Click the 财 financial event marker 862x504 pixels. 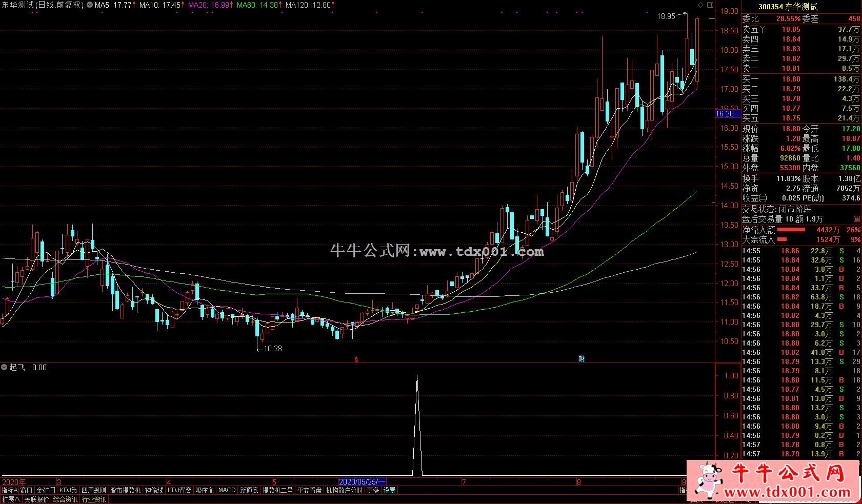[582, 359]
